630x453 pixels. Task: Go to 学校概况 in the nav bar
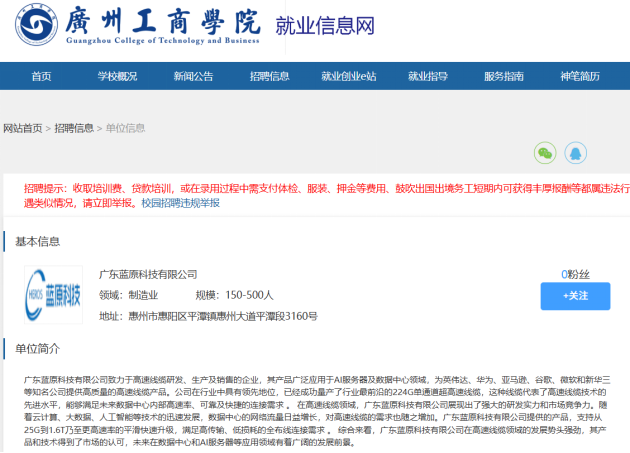pyautogui.click(x=117, y=76)
